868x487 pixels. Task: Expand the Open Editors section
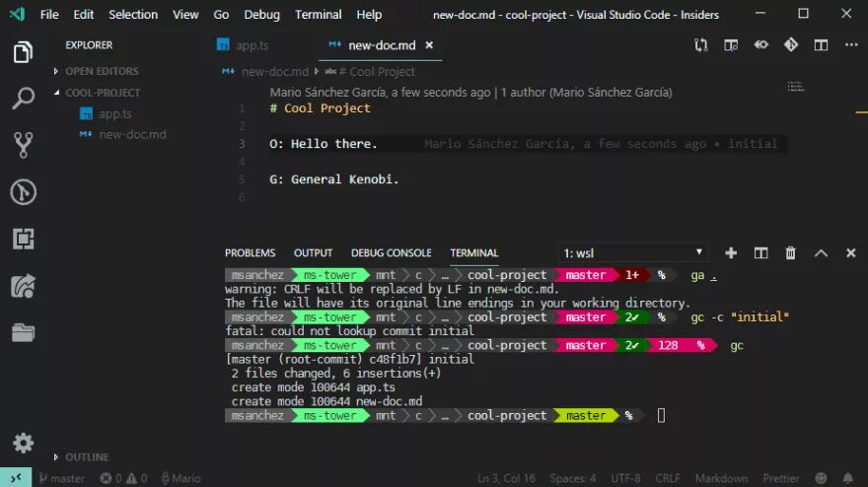pyautogui.click(x=102, y=71)
